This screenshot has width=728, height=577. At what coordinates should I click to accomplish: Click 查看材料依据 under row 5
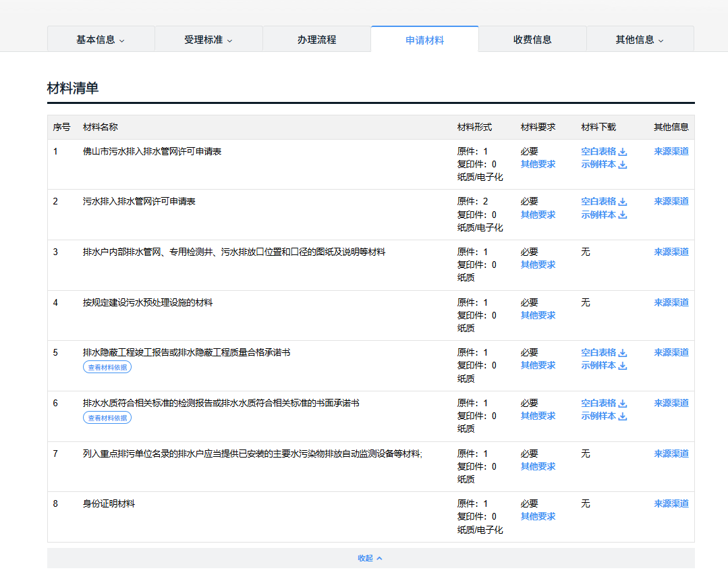pyautogui.click(x=107, y=367)
